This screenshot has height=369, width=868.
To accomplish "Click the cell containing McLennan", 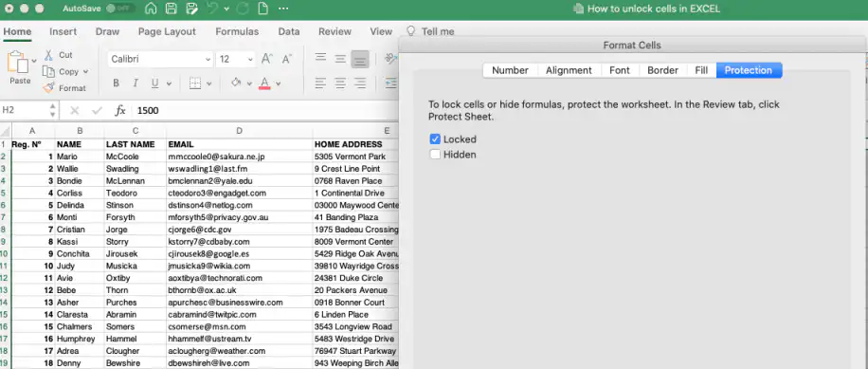I will 136,181.
